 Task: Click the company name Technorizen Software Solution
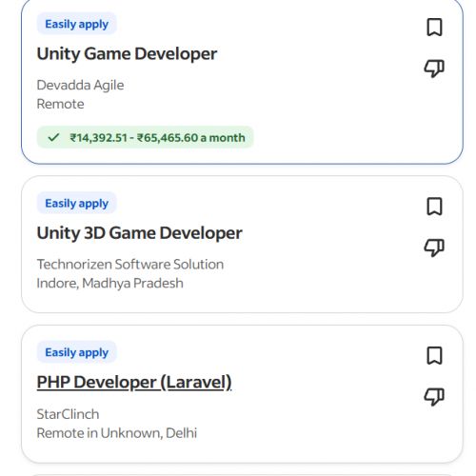point(130,265)
